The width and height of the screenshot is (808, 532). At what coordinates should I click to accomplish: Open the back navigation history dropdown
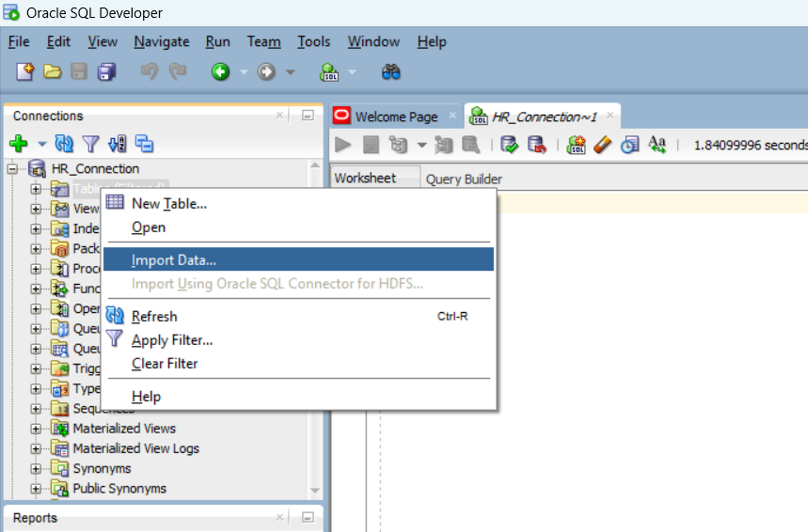point(244,72)
